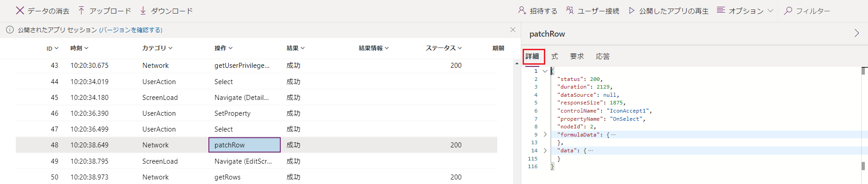This screenshot has width=868, height=184.
Task: Open the オプション dropdown menu
Action: click(746, 10)
